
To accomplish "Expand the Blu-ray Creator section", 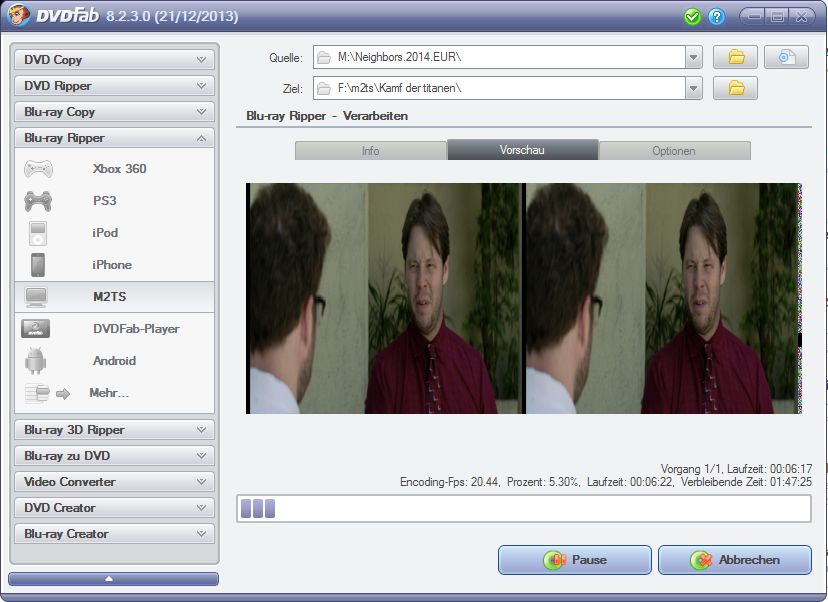I will click(114, 534).
